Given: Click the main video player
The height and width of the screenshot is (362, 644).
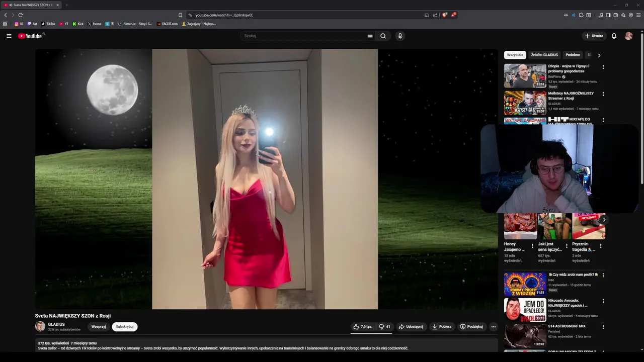Looking at the screenshot, I should 267,179.
